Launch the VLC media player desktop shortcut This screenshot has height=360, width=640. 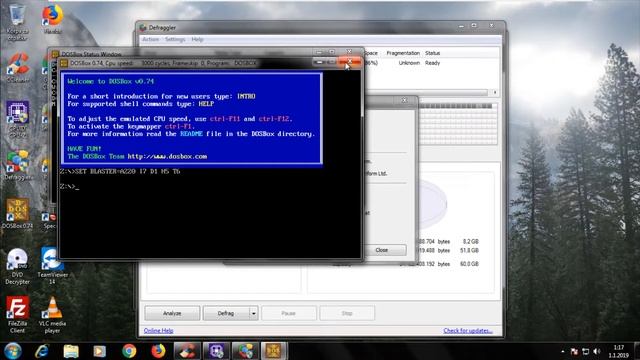point(52,315)
